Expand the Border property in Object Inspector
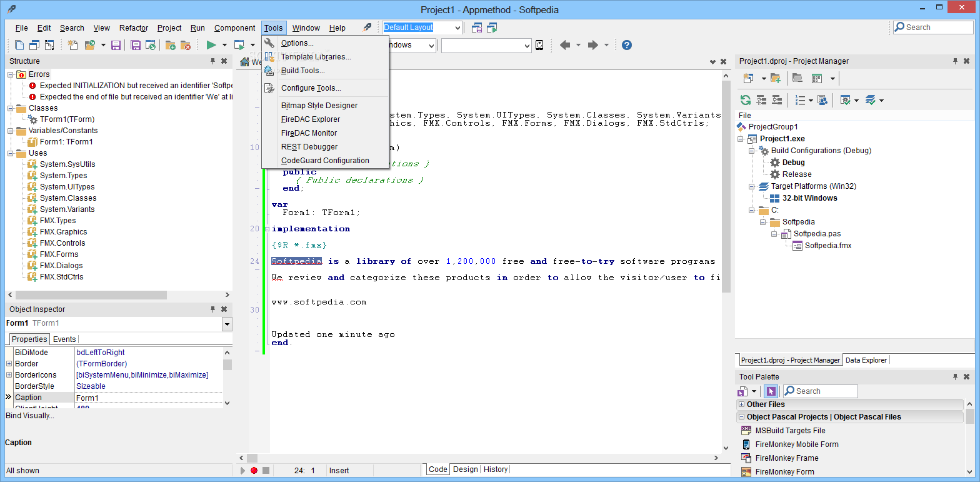The width and height of the screenshot is (980, 482). (x=9, y=364)
